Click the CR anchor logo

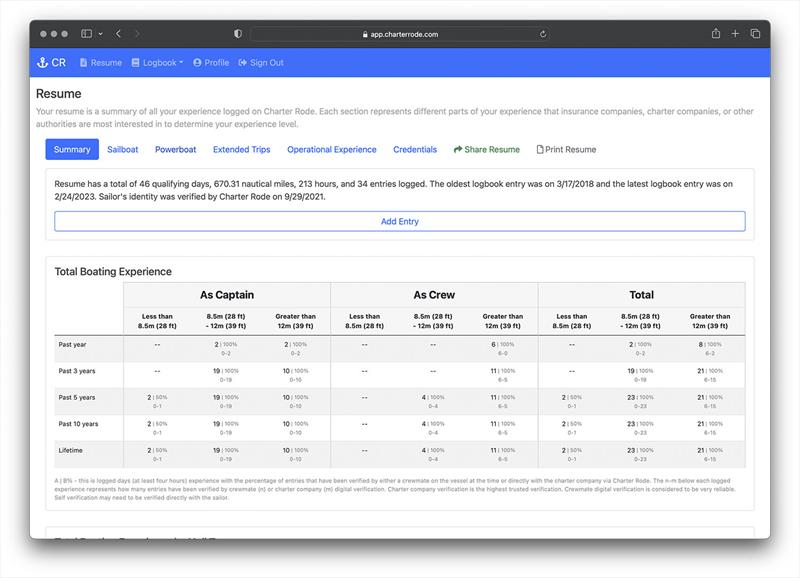tap(51, 62)
